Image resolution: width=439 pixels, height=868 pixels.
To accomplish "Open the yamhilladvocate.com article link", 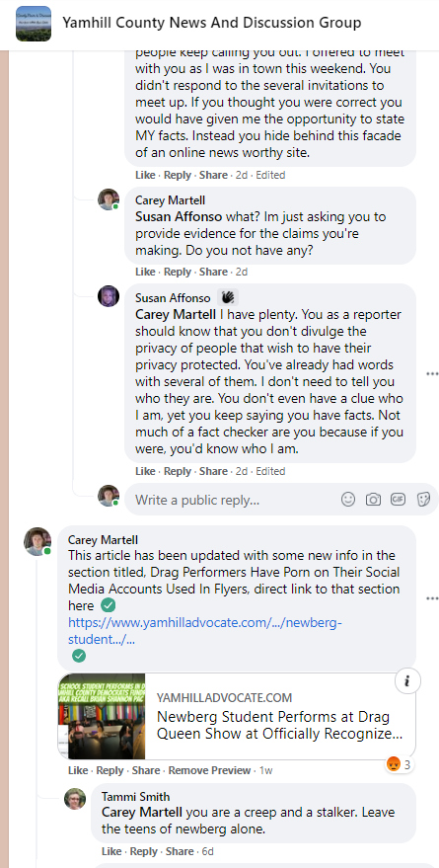I will pyautogui.click(x=205, y=631).
